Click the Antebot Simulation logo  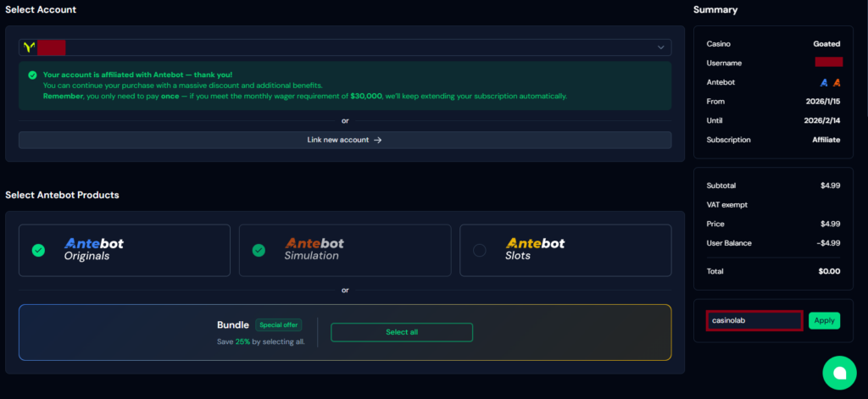pos(314,249)
